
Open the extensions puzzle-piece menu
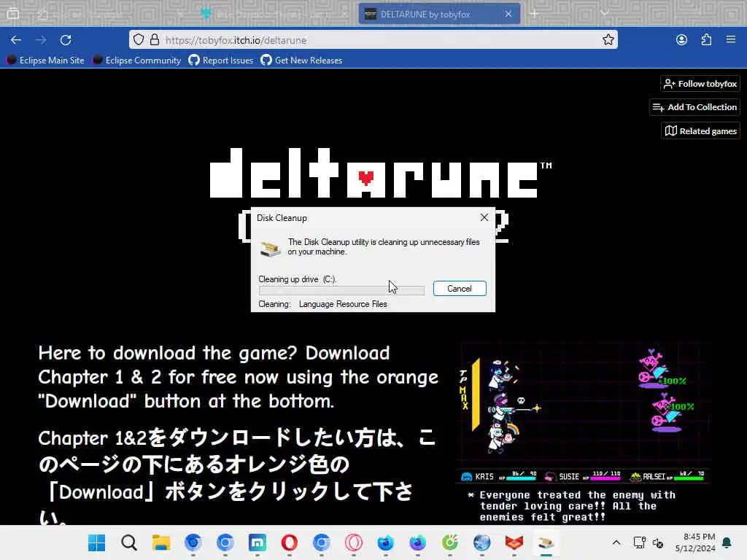(x=706, y=40)
